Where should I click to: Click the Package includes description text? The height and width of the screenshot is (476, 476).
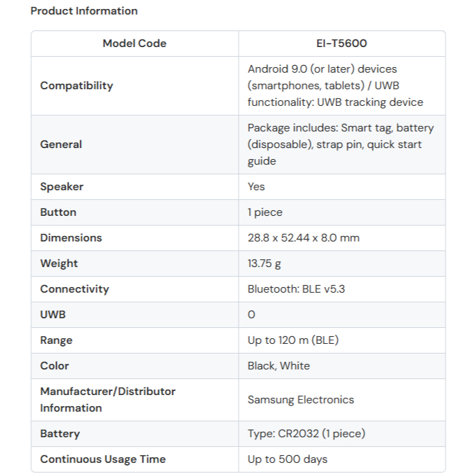tap(340, 145)
